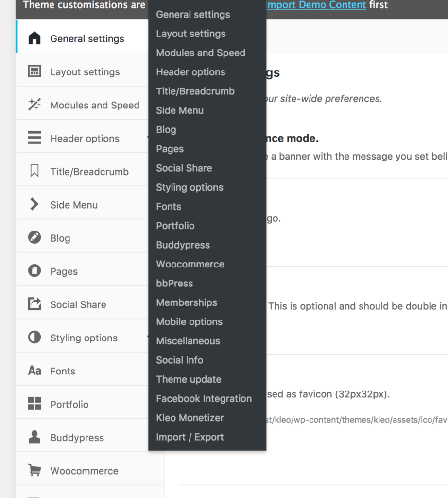
Task: Click the Woocommerce cart icon
Action: click(34, 470)
